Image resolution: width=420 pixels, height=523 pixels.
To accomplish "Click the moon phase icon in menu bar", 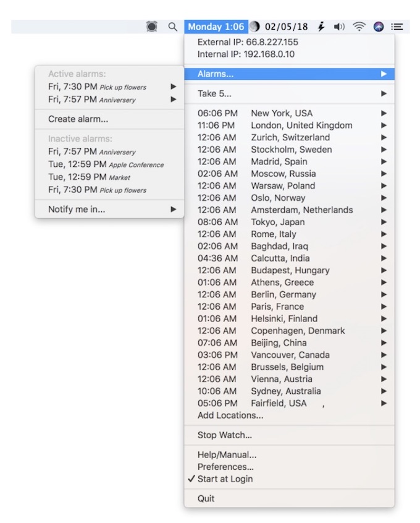I will pos(254,27).
